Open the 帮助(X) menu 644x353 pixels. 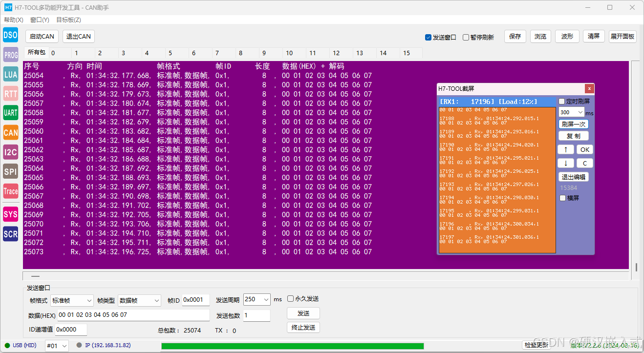tap(14, 20)
